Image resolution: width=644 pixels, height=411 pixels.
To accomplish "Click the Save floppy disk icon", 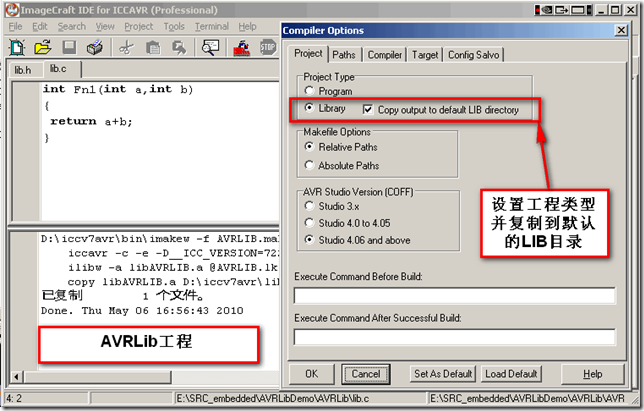I will pos(69,48).
